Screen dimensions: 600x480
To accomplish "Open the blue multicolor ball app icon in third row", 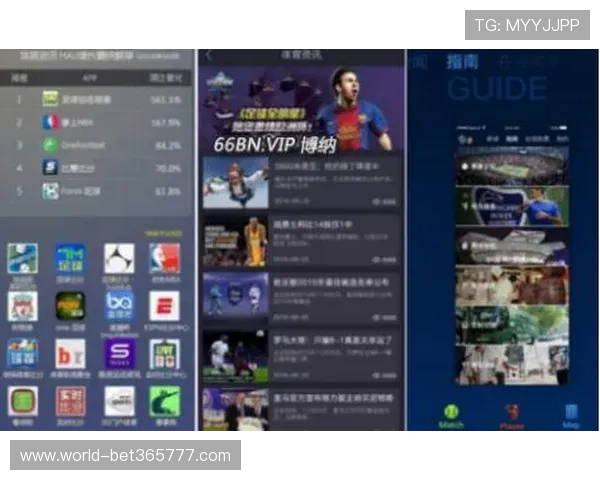I will tap(23, 354).
